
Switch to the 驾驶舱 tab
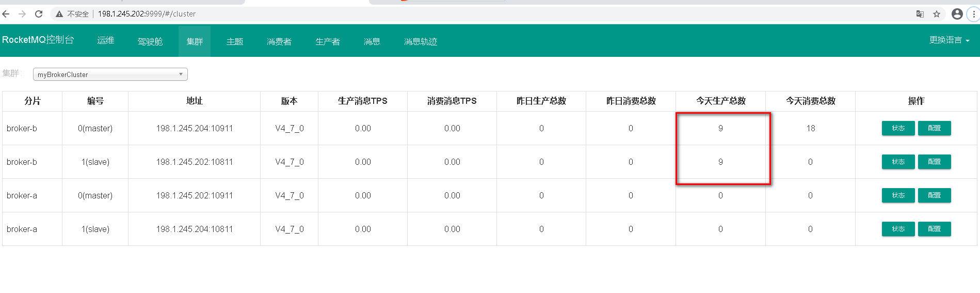click(x=150, y=41)
